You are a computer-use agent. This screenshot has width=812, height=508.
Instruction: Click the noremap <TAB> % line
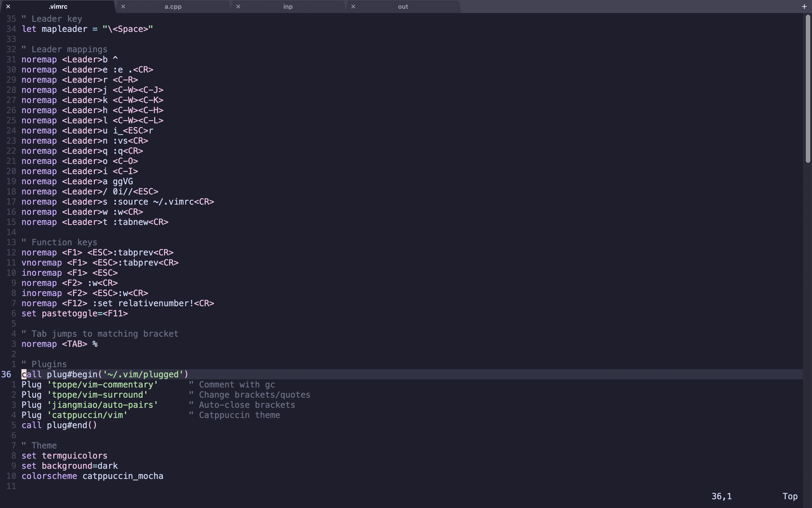pos(59,344)
